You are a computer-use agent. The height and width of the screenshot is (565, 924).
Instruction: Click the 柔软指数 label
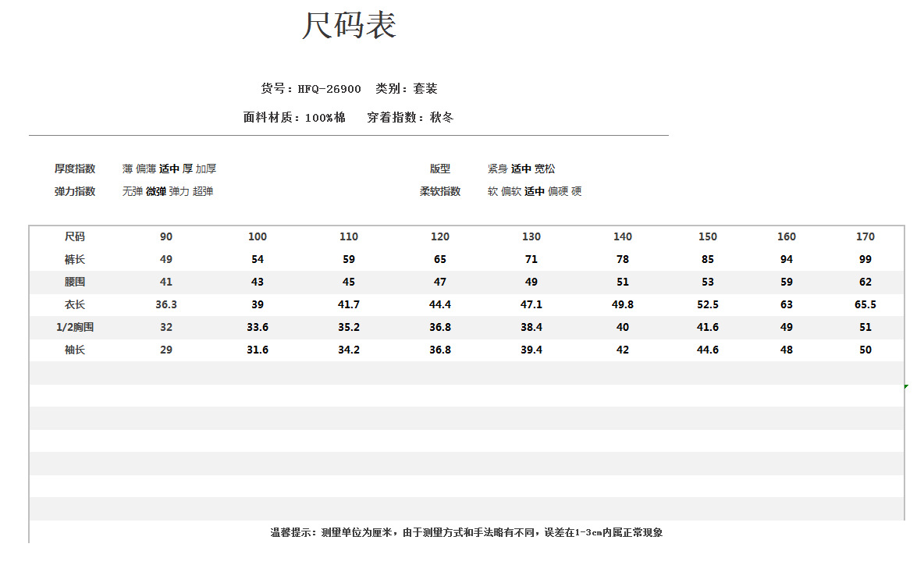(440, 191)
